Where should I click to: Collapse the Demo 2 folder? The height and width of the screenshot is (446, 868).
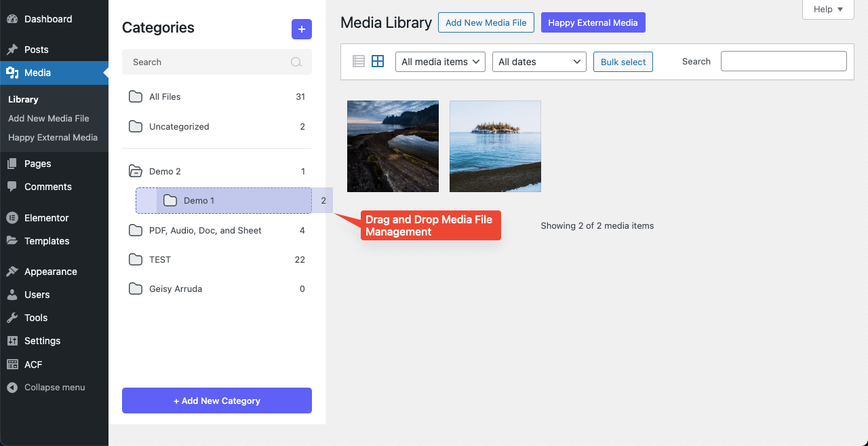tap(136, 171)
